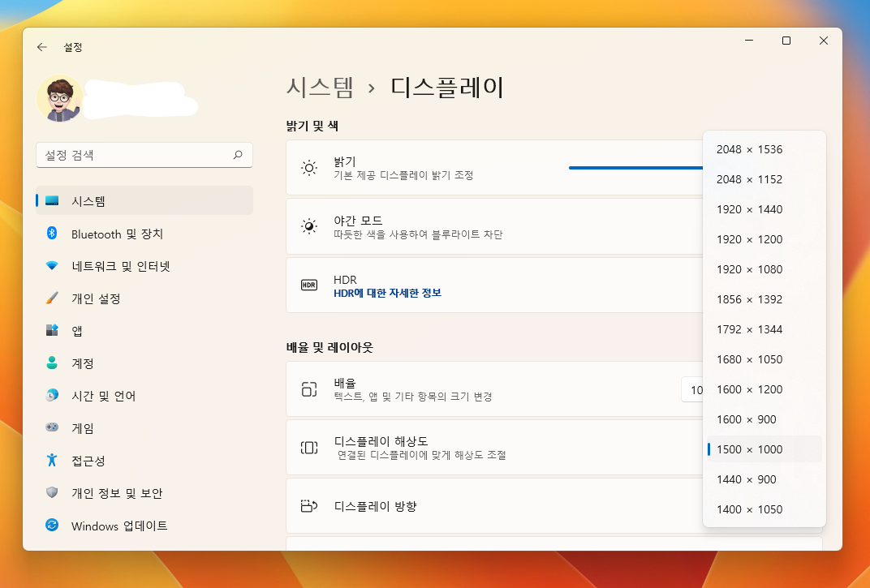The width and height of the screenshot is (870, 588).
Task: Select resolution 1680 × 1050
Action: click(x=764, y=359)
